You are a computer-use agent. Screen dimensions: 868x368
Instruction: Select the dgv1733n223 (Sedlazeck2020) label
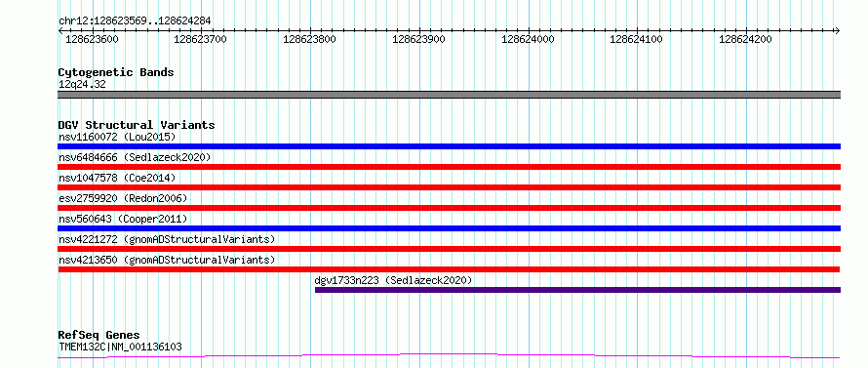pyautogui.click(x=394, y=280)
